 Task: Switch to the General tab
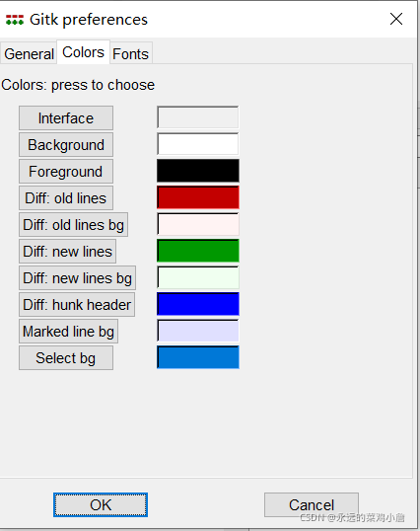pyautogui.click(x=29, y=53)
